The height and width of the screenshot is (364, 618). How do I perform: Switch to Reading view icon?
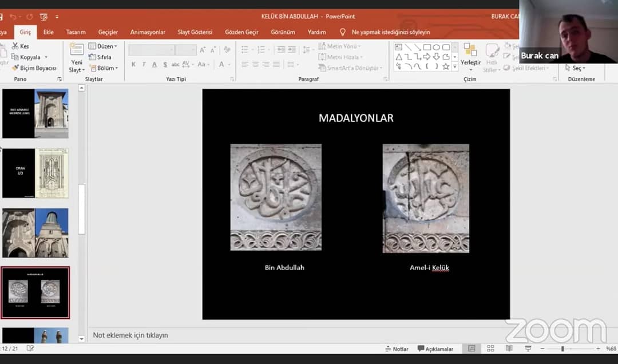pos(509,348)
